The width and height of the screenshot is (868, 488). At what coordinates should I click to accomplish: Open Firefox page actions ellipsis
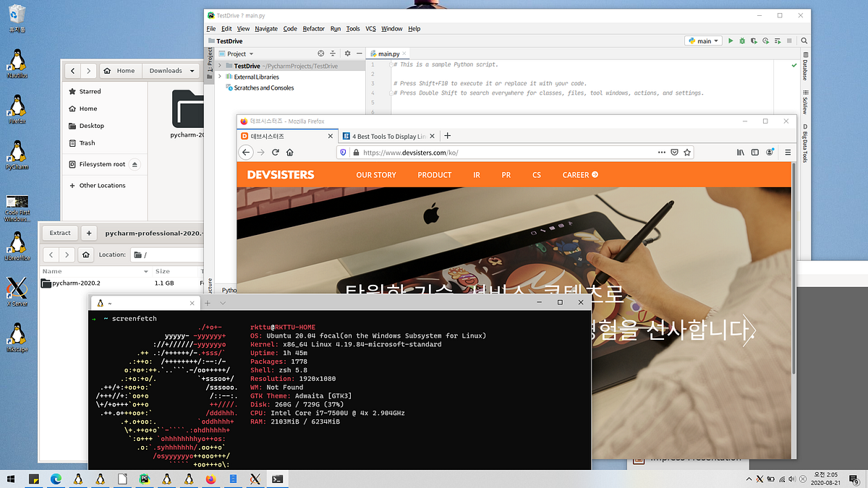coord(661,153)
